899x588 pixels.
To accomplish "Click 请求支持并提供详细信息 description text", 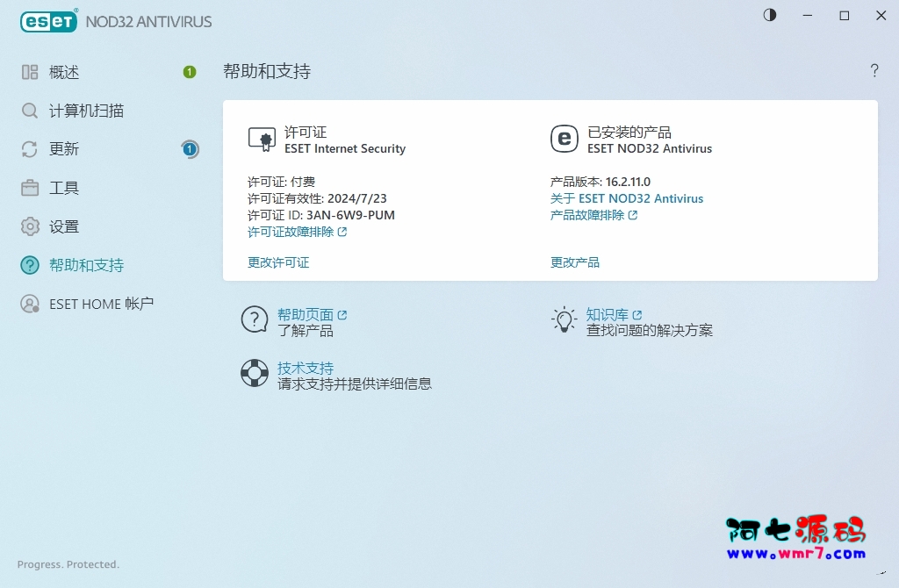I will click(x=355, y=384).
